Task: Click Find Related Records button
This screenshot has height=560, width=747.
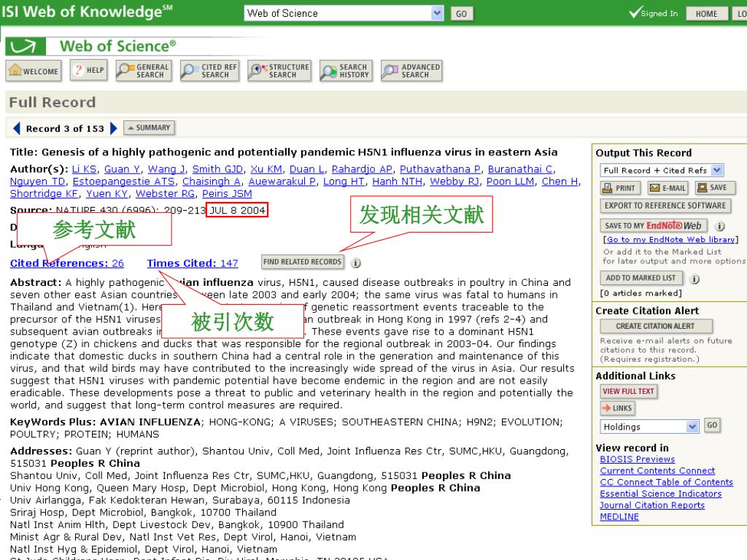Action: (303, 262)
